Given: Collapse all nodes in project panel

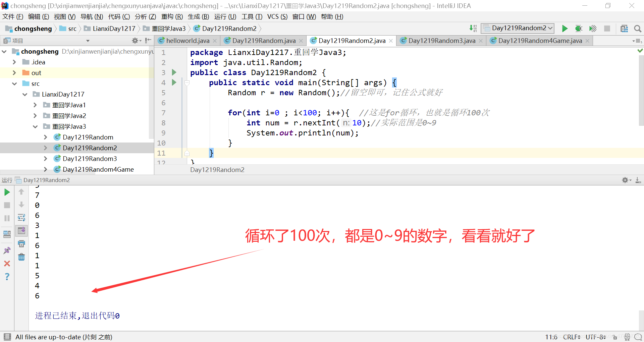Looking at the screenshot, I should [x=148, y=40].
